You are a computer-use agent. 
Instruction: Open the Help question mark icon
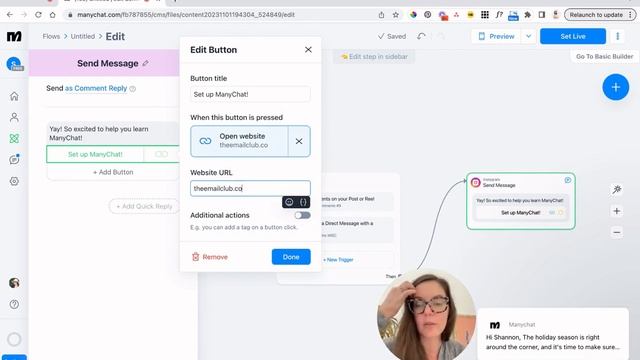tap(14, 304)
